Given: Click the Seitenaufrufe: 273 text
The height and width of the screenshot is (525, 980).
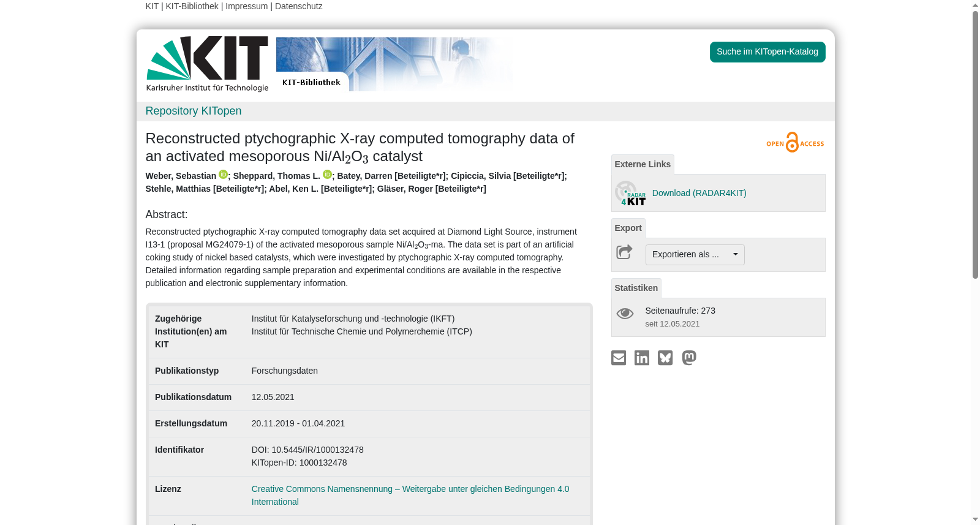Looking at the screenshot, I should pyautogui.click(x=680, y=311).
